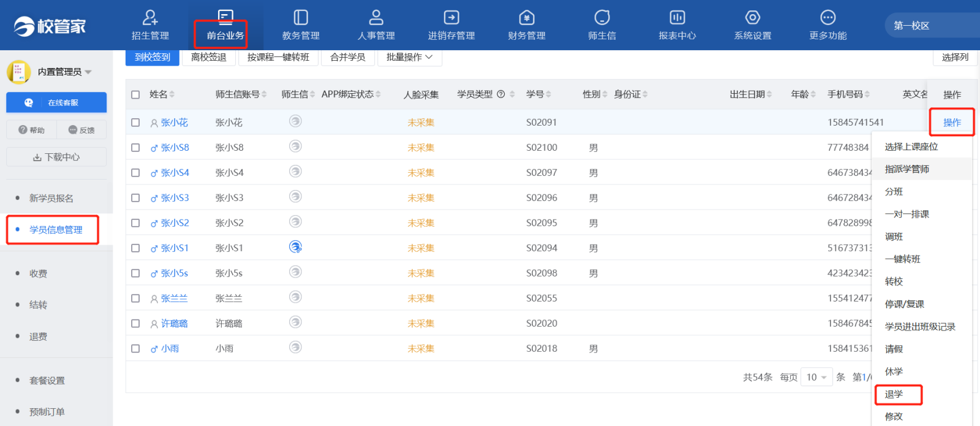Sort by 出生日期 column arrows

769,94
